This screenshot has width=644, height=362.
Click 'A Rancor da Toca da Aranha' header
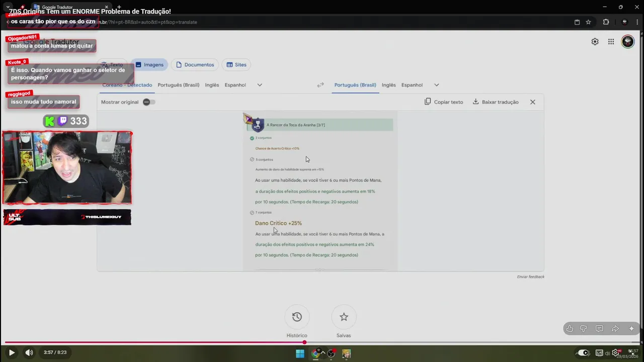point(295,125)
